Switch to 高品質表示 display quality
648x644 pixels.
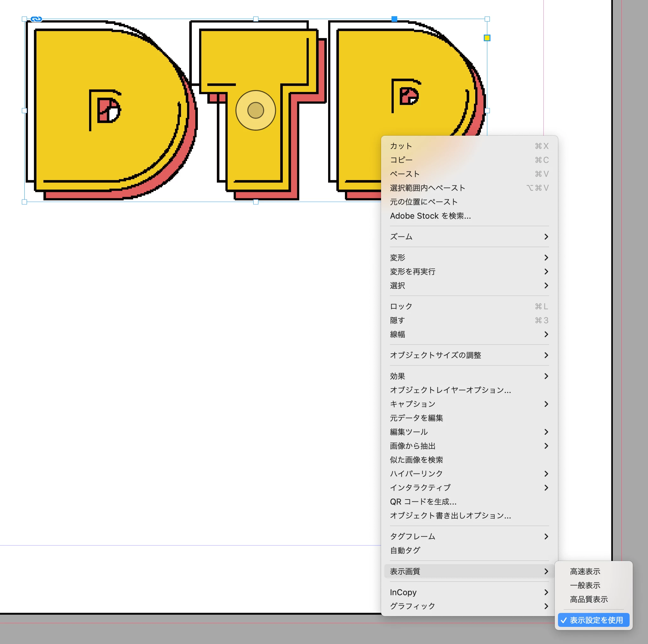pyautogui.click(x=589, y=599)
